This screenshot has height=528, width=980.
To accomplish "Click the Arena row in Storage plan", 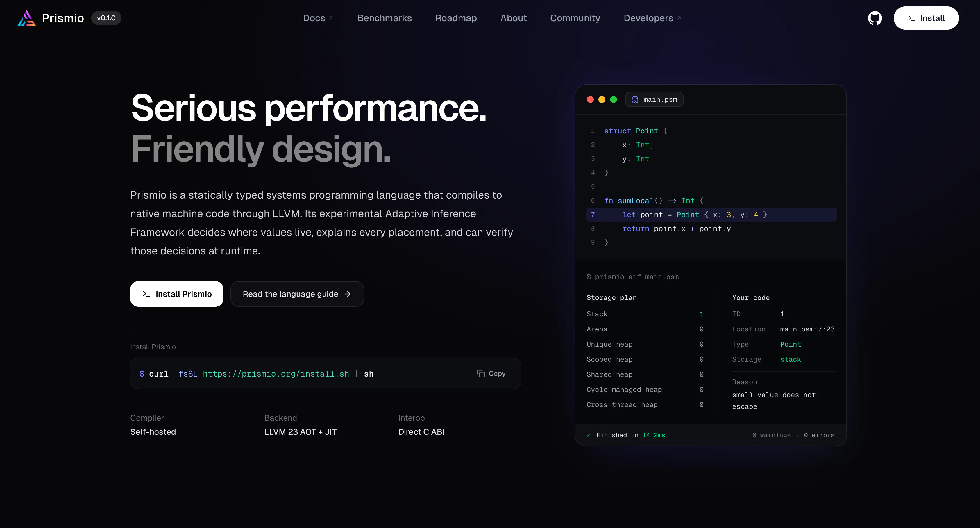I will click(x=645, y=329).
